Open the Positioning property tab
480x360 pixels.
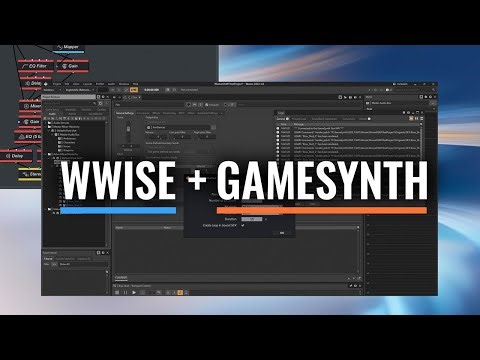coord(169,113)
